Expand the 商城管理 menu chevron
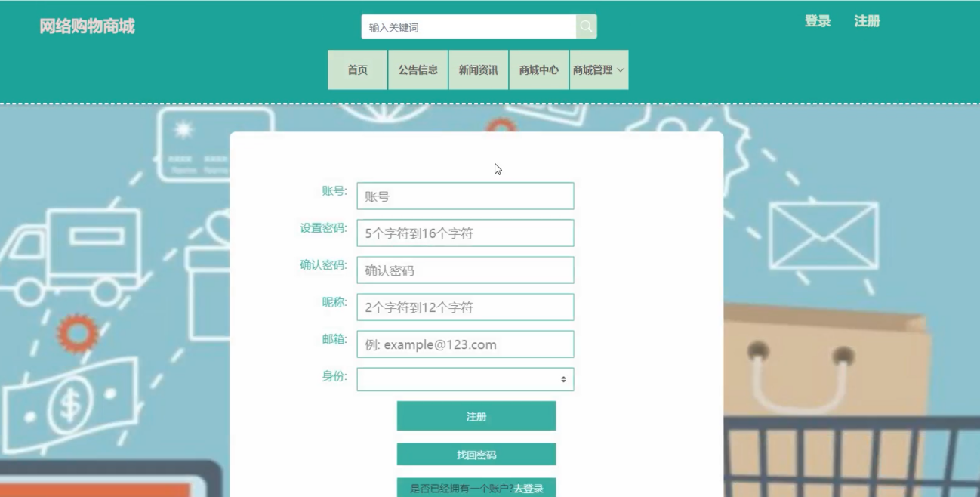Viewport: 980px width, 497px height. point(621,70)
